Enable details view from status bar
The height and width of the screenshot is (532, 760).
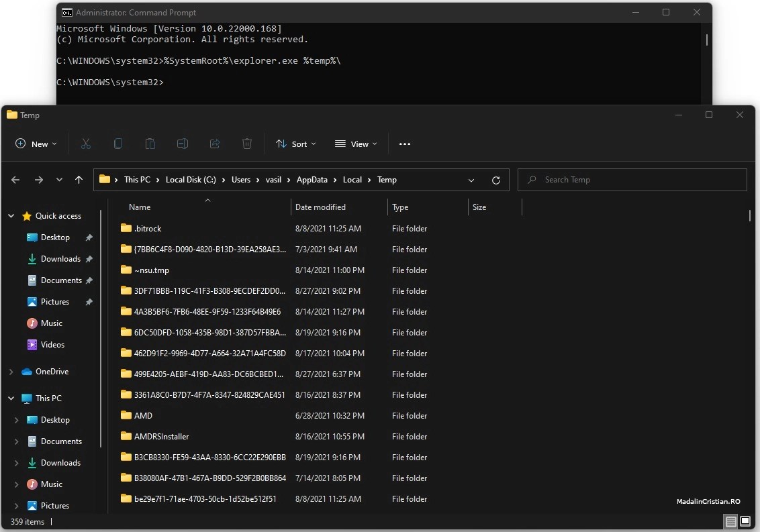click(x=730, y=521)
